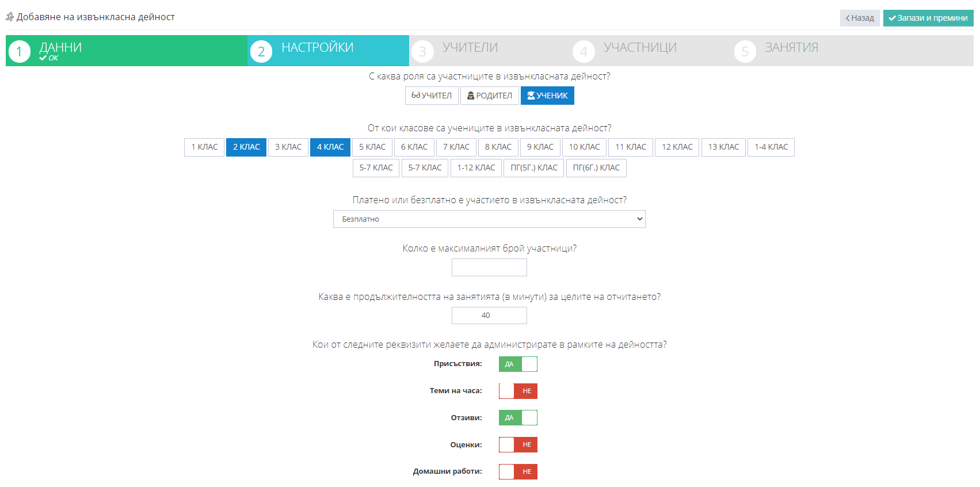
Task: Switch to the УЧАСТНИЦИ step tab
Action: (640, 48)
